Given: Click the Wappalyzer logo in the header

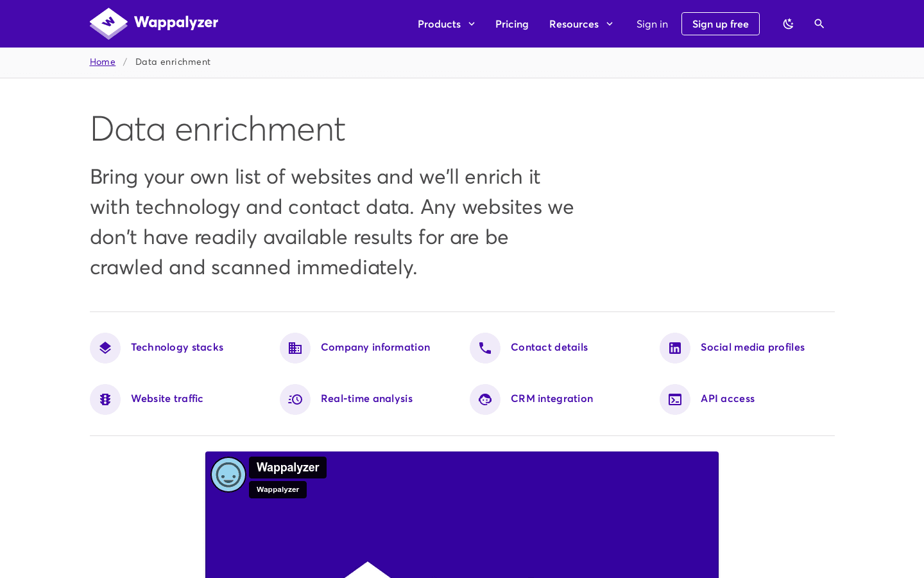Looking at the screenshot, I should point(153,23).
